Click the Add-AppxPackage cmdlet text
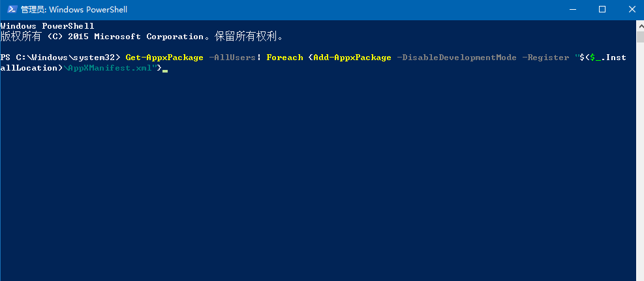Viewport: 644px width, 281px height. [352, 58]
